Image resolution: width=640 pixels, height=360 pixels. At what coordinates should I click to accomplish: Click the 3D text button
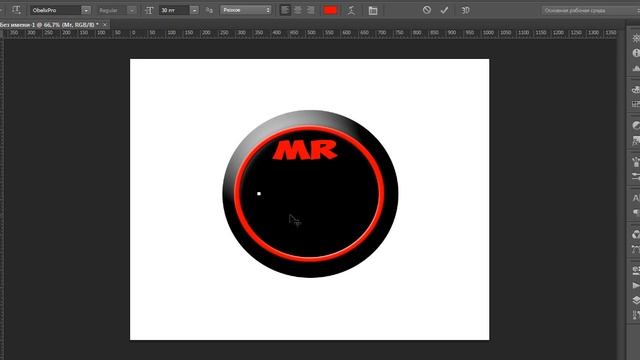point(465,10)
